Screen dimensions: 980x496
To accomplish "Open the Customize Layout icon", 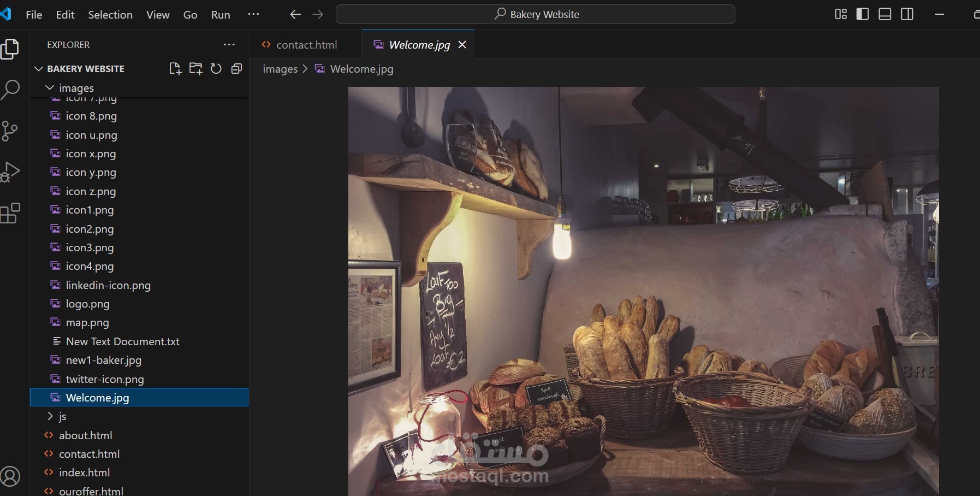I will [841, 14].
